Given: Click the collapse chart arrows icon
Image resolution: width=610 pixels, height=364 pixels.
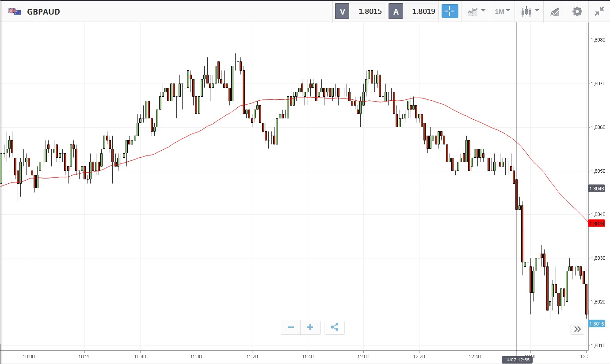Looking at the screenshot, I should [x=599, y=11].
